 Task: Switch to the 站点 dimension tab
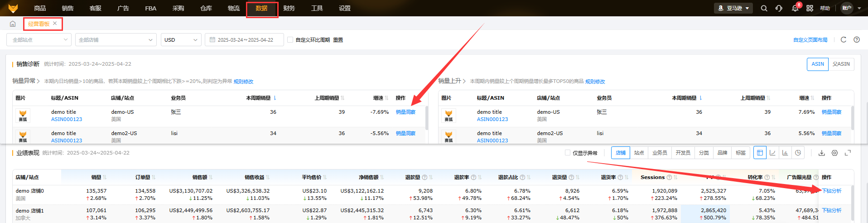click(x=639, y=153)
